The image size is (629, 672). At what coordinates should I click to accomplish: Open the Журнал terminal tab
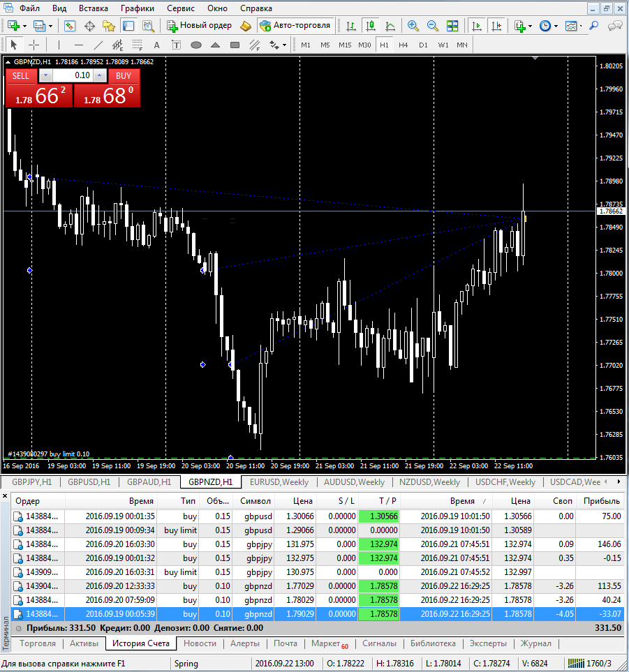click(536, 643)
